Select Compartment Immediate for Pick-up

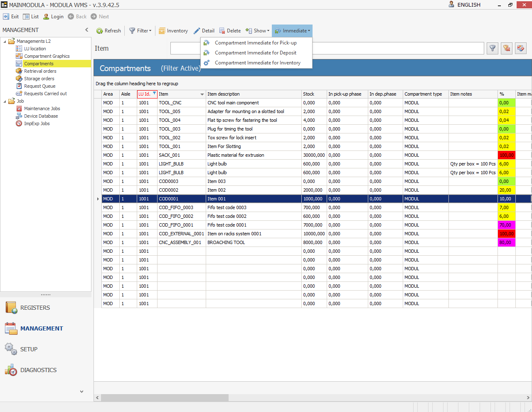256,43
